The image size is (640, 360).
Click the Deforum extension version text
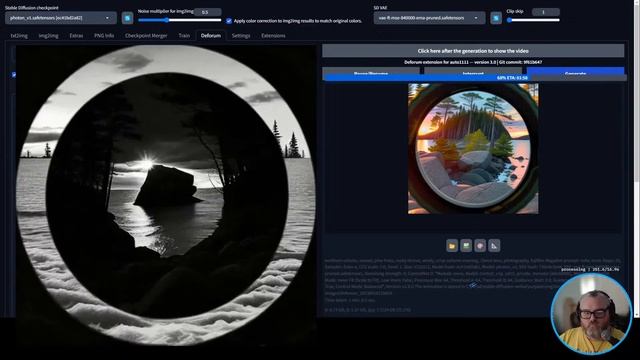tap(473, 62)
